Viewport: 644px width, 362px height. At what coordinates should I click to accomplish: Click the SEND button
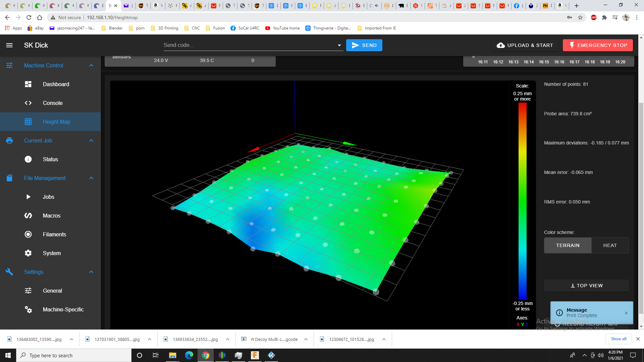tap(364, 45)
